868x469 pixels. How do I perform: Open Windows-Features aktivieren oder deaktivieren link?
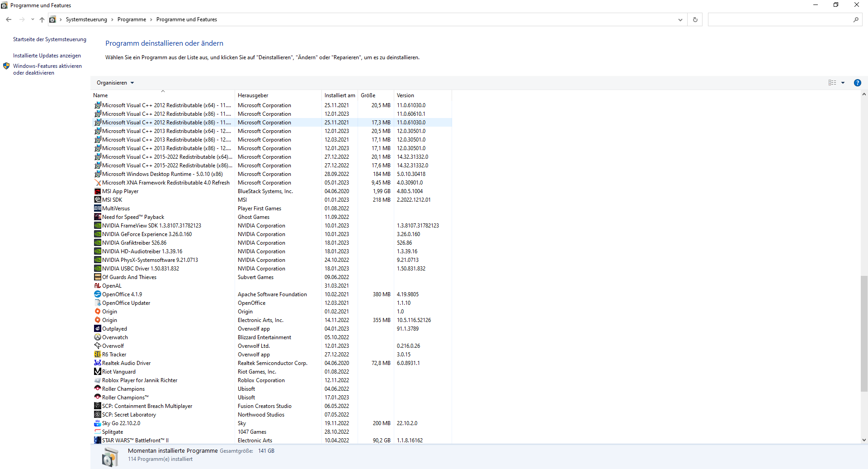[x=47, y=69]
